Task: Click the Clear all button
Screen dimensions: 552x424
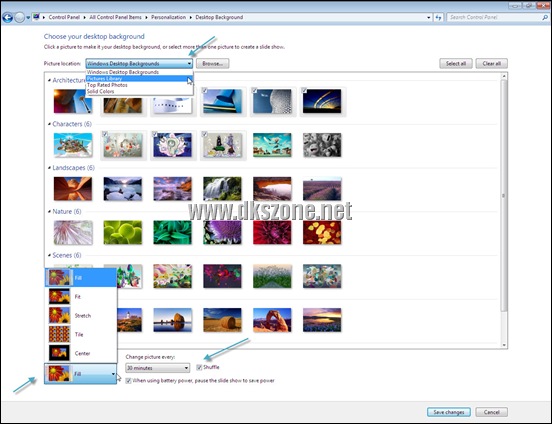Action: point(492,63)
